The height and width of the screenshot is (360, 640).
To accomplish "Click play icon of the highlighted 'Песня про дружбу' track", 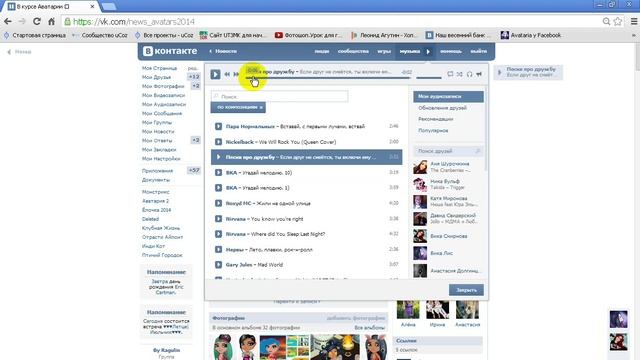I will pyautogui.click(x=218, y=157).
